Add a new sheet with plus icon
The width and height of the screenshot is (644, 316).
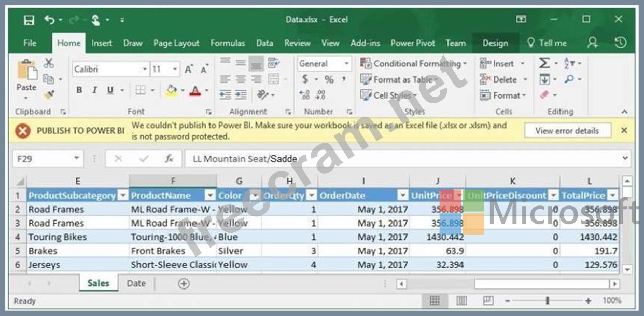pyautogui.click(x=184, y=283)
